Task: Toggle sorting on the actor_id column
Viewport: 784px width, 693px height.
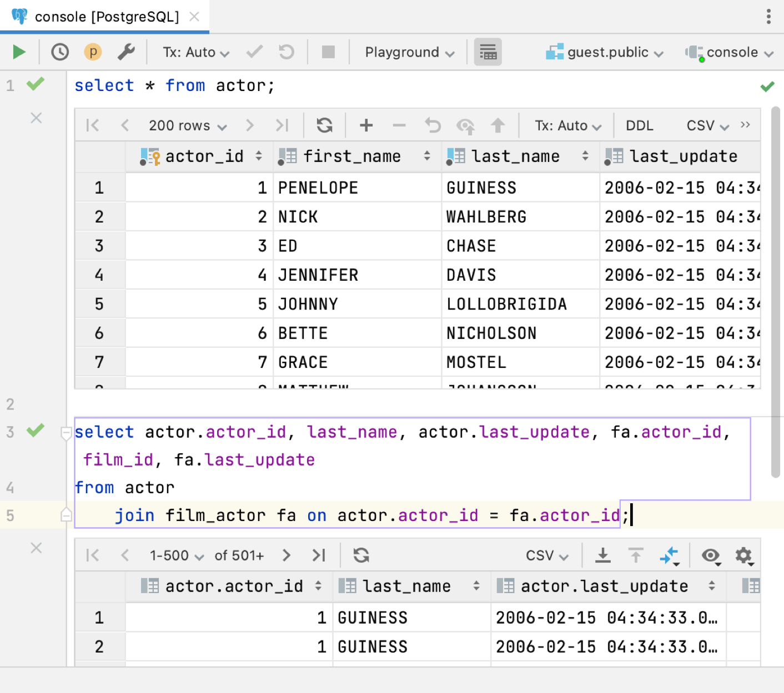Action: pos(259,156)
